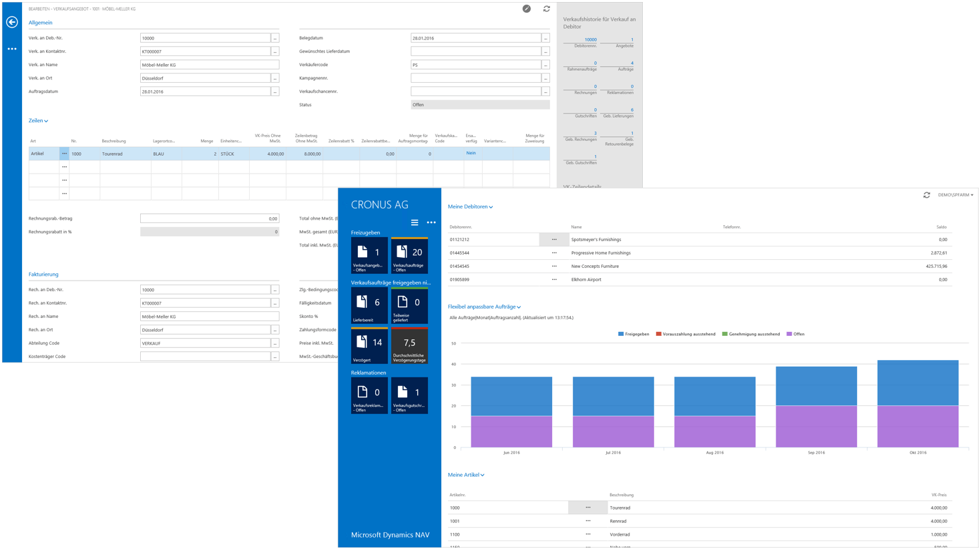The height and width of the screenshot is (549, 980).
Task: Open lookup for Abteilung Code field
Action: (275, 343)
